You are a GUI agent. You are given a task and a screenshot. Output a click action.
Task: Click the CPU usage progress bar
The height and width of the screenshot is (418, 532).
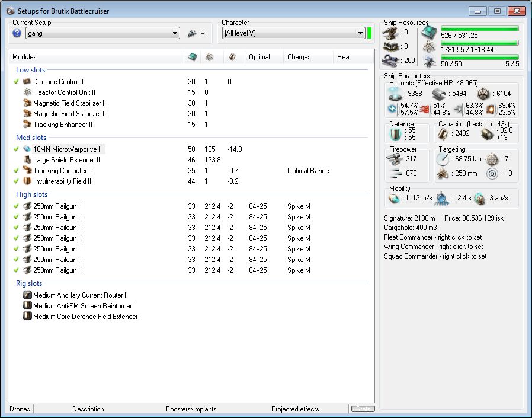coord(480,28)
